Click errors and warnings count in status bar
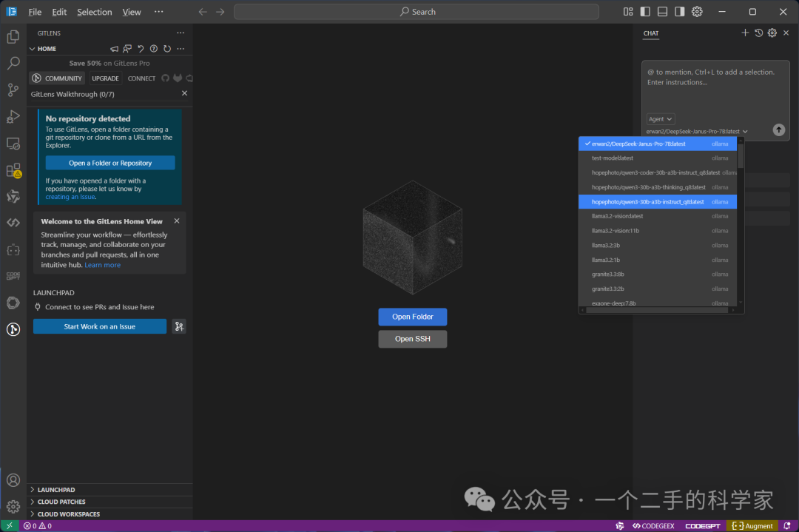This screenshot has width=799, height=532. click(38, 526)
